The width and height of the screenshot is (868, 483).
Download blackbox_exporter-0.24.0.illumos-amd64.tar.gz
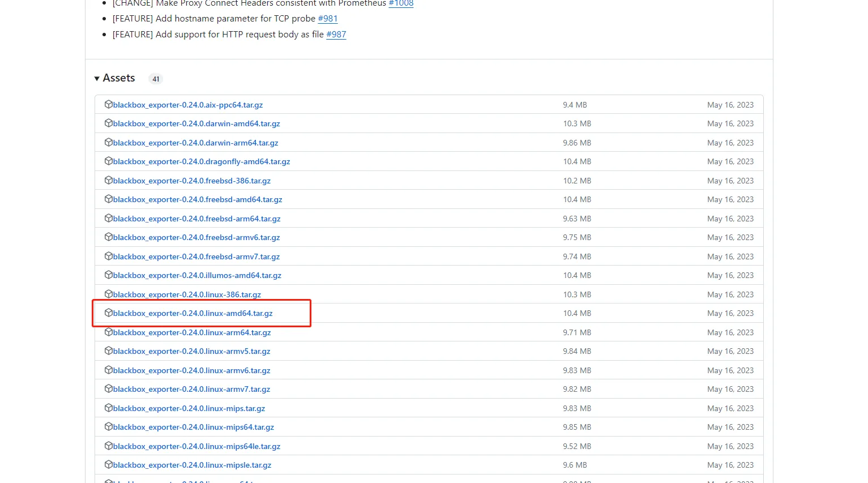[197, 275]
